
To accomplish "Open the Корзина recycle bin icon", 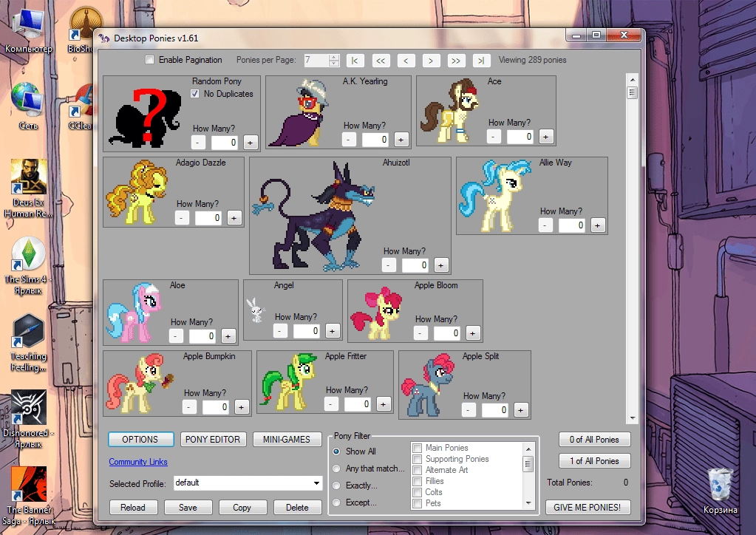I will [721, 491].
